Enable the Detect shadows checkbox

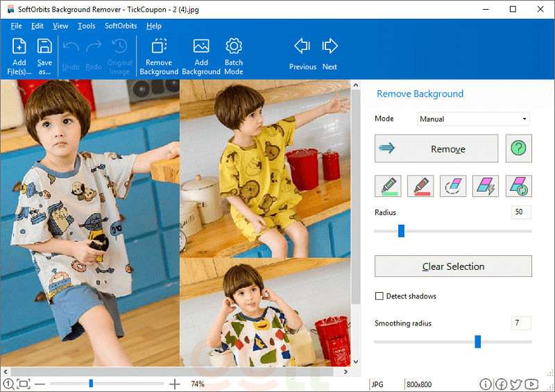point(379,296)
